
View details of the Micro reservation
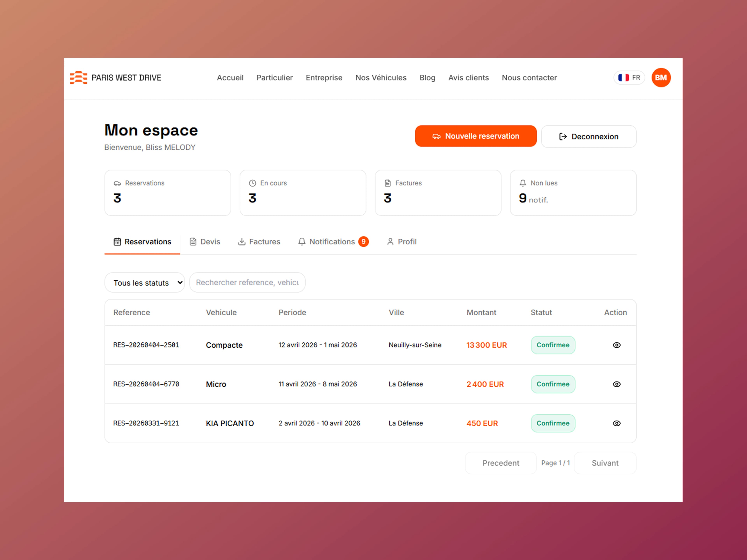click(616, 384)
